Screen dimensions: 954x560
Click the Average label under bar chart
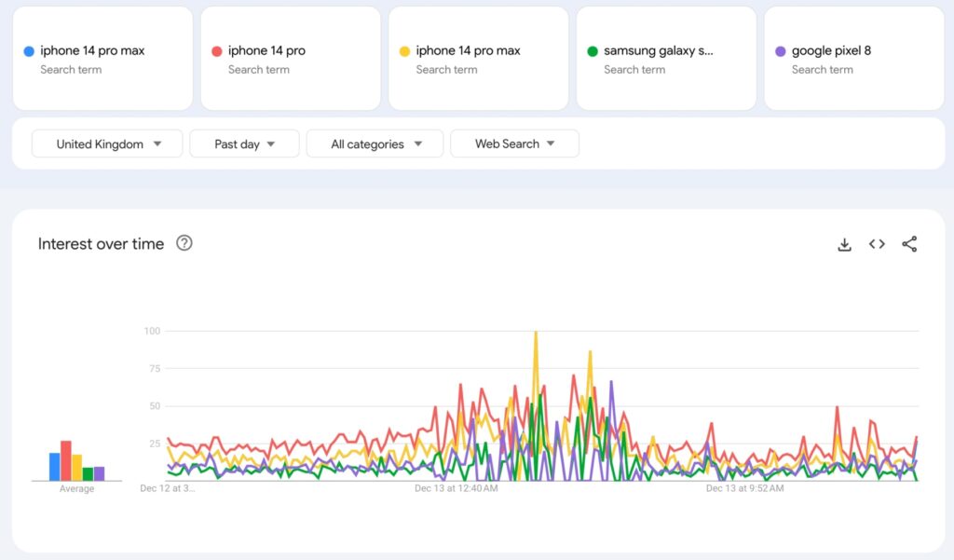point(76,489)
